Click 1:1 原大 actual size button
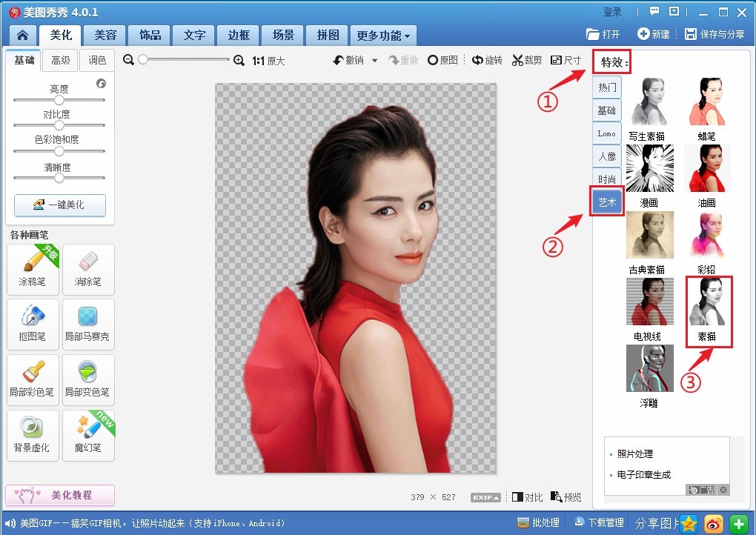Screen dimensions: 756x535 [x=268, y=61]
